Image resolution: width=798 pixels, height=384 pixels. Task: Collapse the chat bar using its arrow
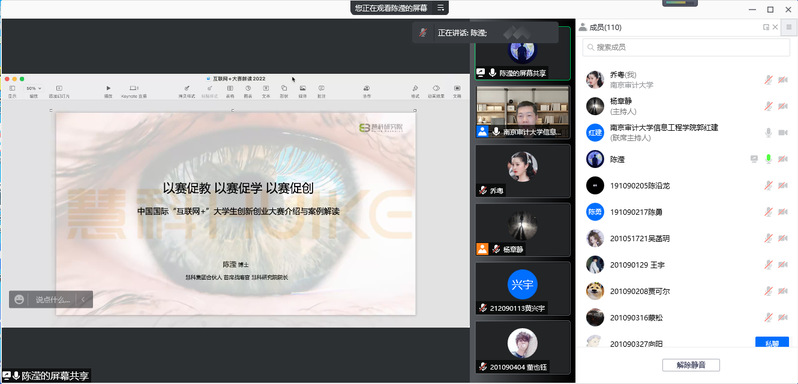pos(83,300)
